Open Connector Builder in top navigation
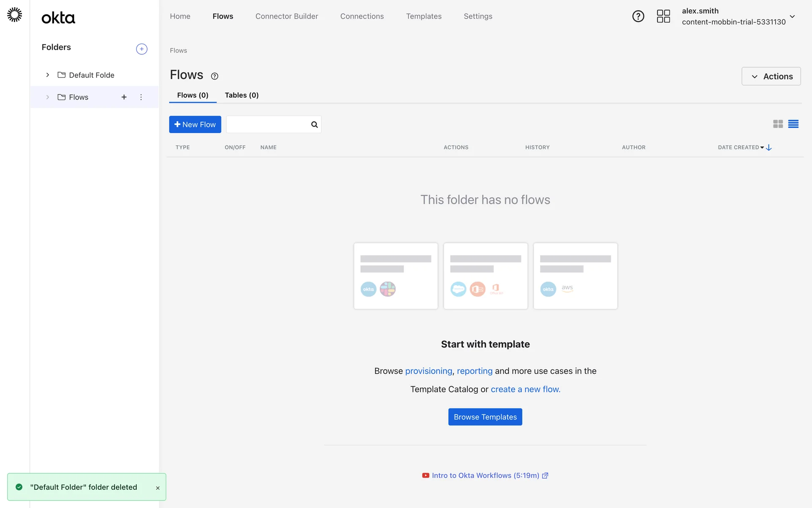 coord(286,16)
